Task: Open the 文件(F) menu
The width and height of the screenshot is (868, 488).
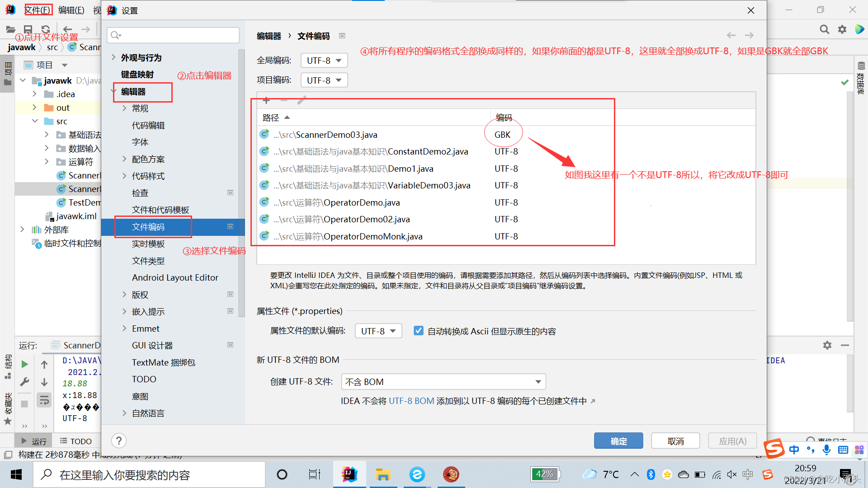Action: click(38, 9)
